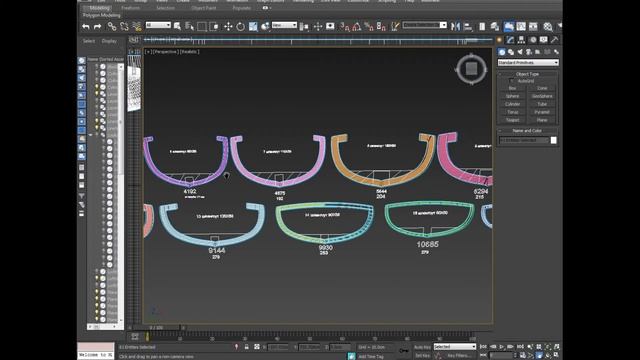Viewport: 640px width, 360px height.
Task: Activate the Select and Manipulate tool
Action: 318,27
